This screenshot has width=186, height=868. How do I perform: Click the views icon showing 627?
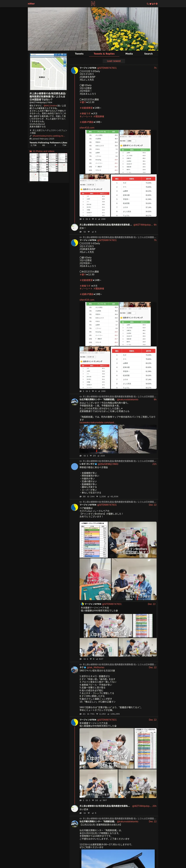pos(97,659)
